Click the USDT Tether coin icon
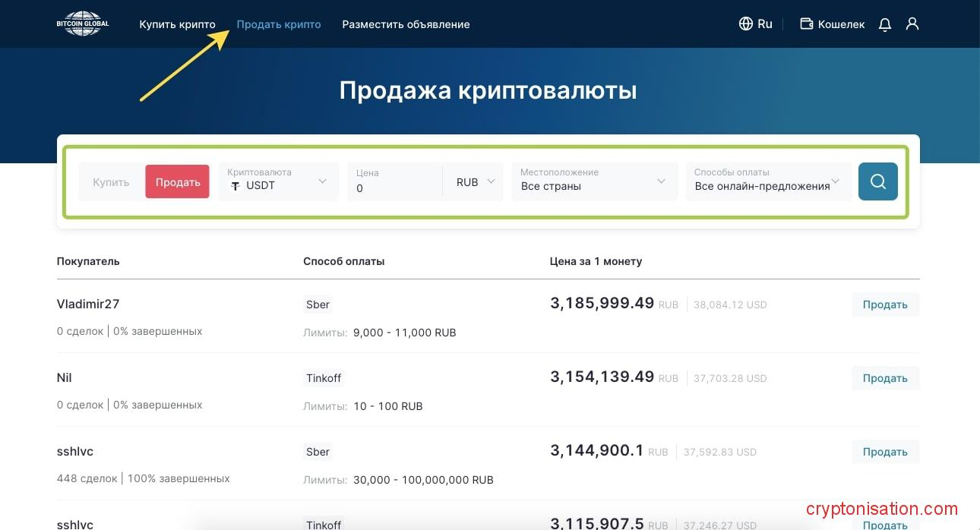This screenshot has width=980, height=530. [236, 186]
